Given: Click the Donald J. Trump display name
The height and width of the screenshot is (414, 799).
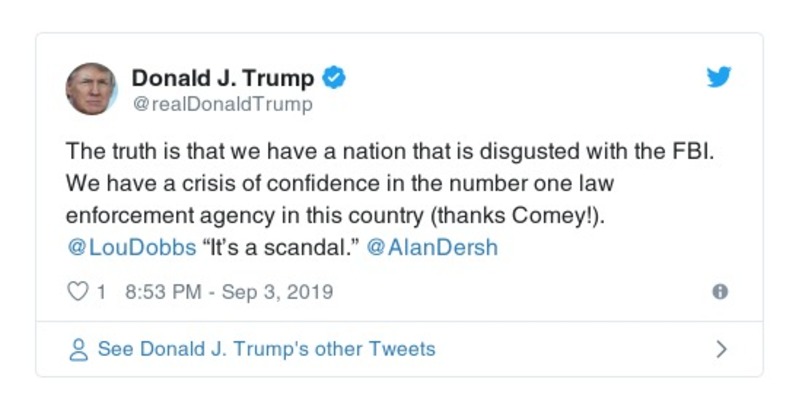Looking at the screenshot, I should pos(223,78).
